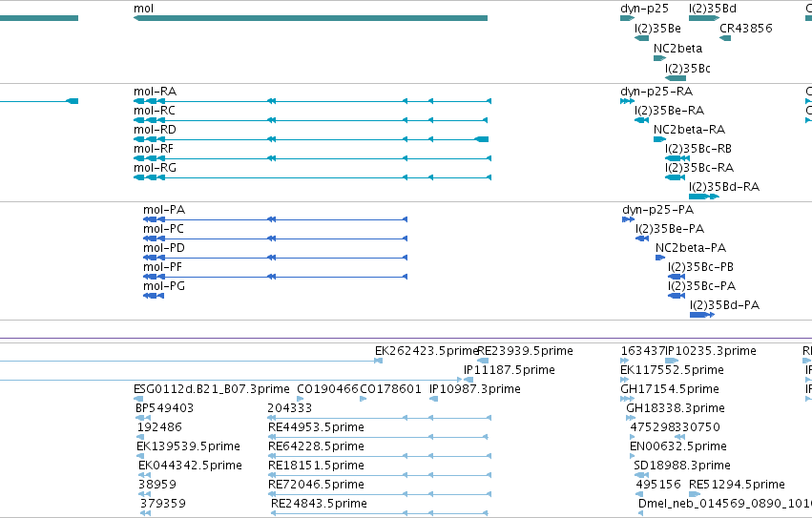Select the mol-RD transcript label
The width and height of the screenshot is (812, 518).
(155, 130)
